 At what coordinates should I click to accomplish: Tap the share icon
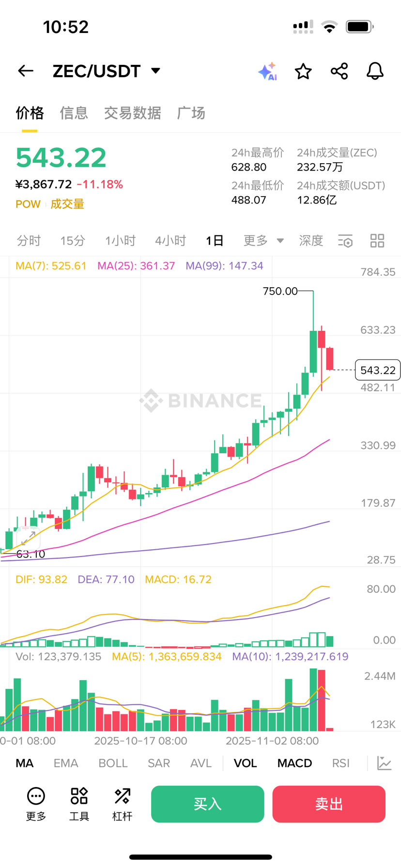pos(339,71)
